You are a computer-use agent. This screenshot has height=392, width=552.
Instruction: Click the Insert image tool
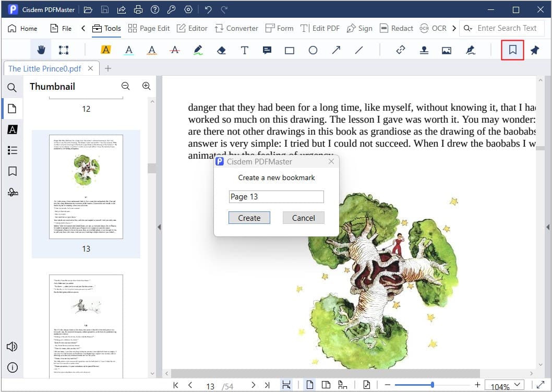pyautogui.click(x=447, y=50)
